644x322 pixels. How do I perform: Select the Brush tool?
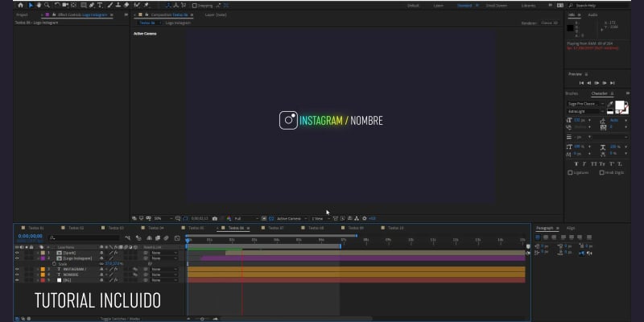click(x=110, y=6)
